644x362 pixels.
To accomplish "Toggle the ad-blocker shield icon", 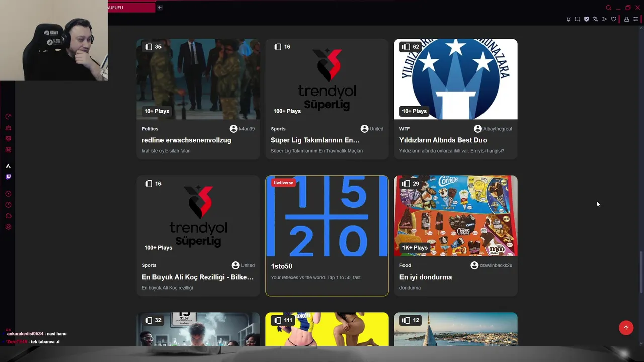I will click(x=586, y=19).
